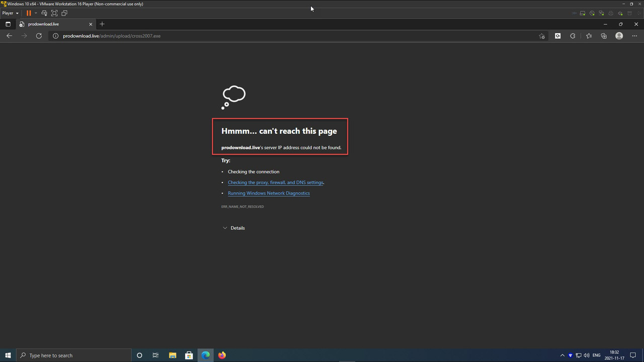644x362 pixels.
Task: Click 'Running Windows Network Diagnostics' link
Action: pyautogui.click(x=269, y=193)
